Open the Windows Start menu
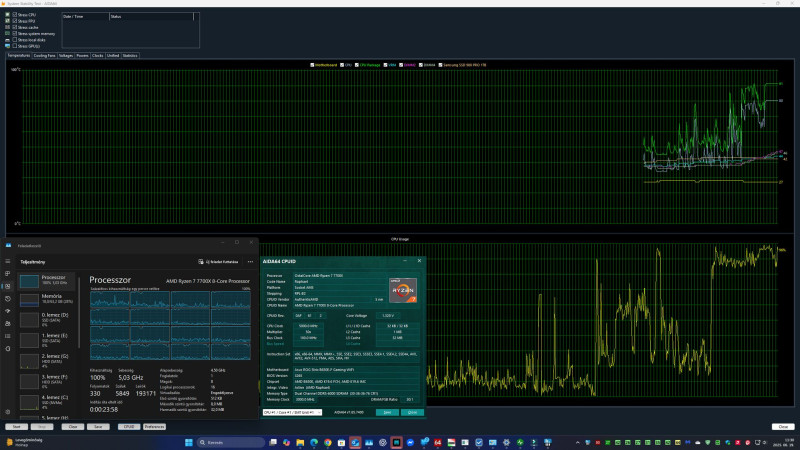 (188, 442)
